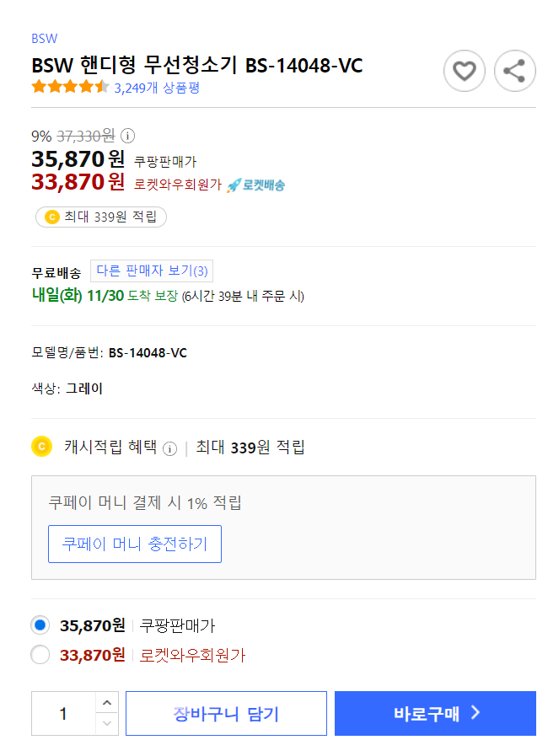Screen dimensions: 548x756
Task: Open the 3,249개 상품평 reviews link
Action: coord(157,88)
